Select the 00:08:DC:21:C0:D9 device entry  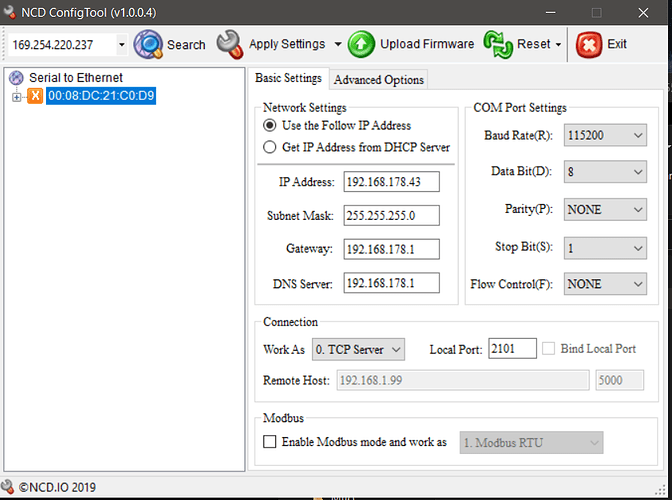coord(101,96)
